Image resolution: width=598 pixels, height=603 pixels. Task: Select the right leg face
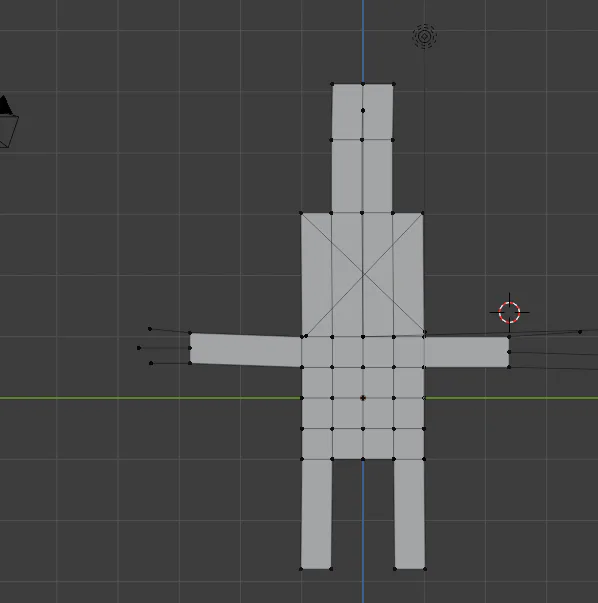coord(409,514)
